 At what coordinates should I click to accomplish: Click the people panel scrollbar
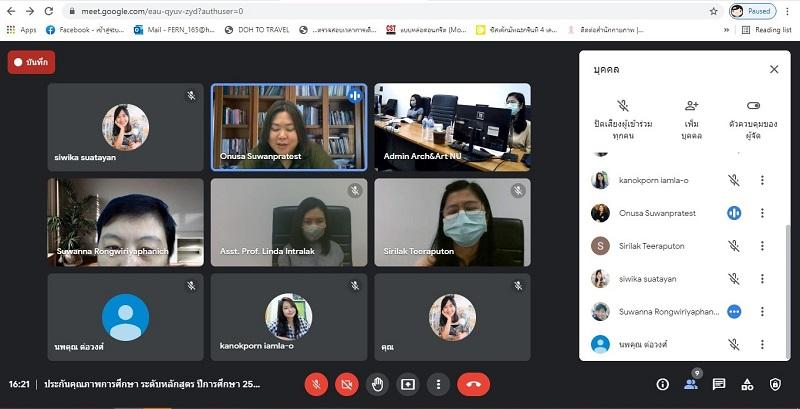788,291
